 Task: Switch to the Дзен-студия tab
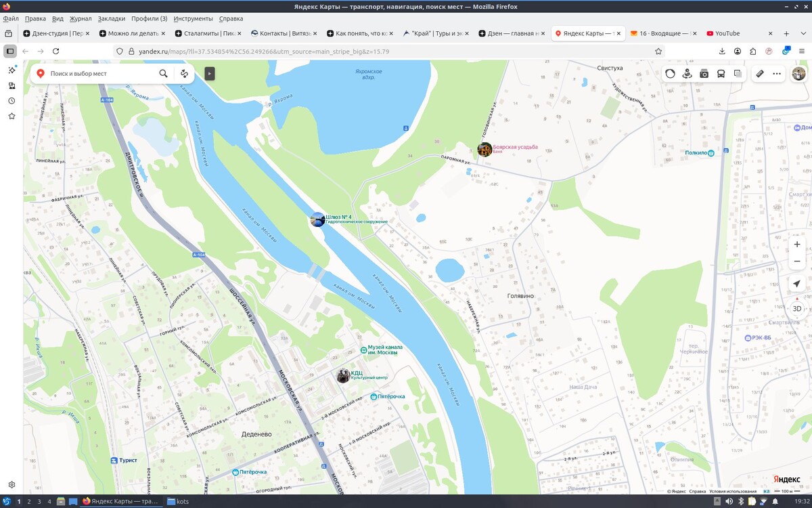point(57,33)
